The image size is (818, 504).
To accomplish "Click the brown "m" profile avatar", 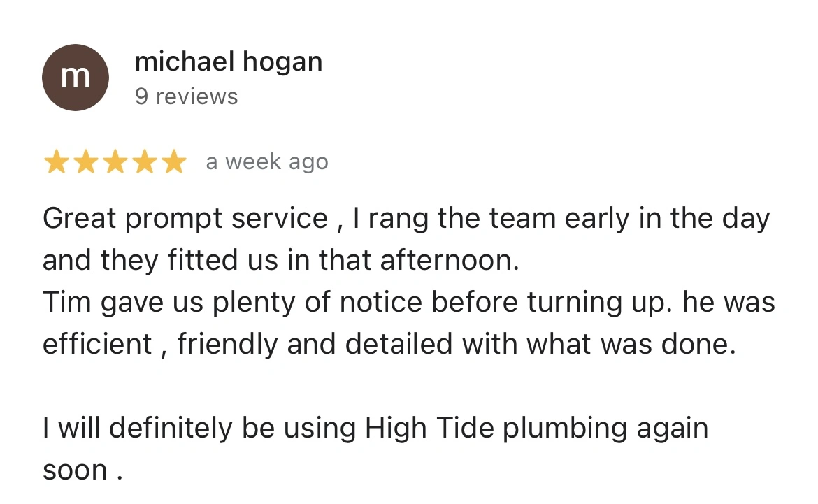I will 76,77.
